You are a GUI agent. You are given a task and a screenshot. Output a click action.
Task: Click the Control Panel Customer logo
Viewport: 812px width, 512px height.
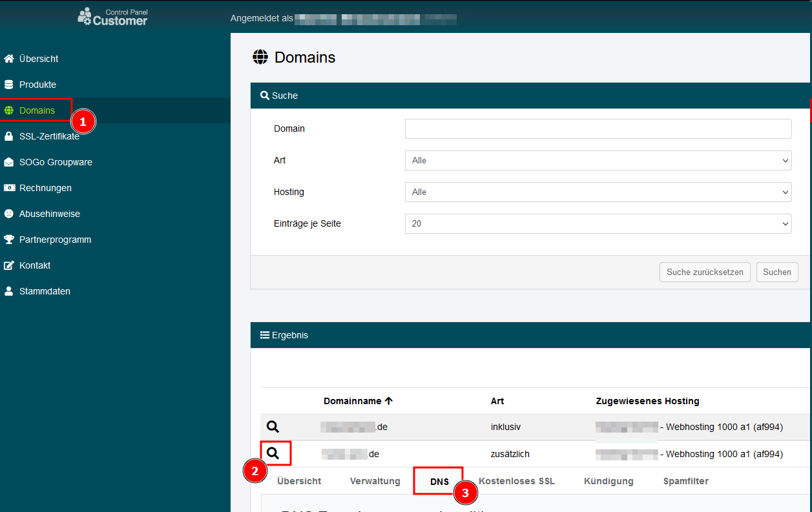pos(113,16)
